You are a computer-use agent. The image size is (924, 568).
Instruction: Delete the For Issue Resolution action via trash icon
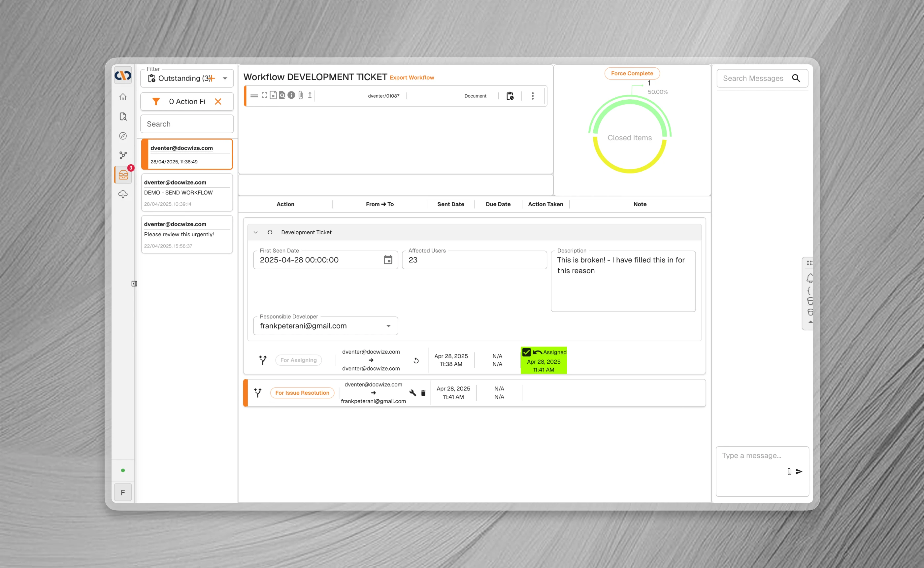coord(423,393)
